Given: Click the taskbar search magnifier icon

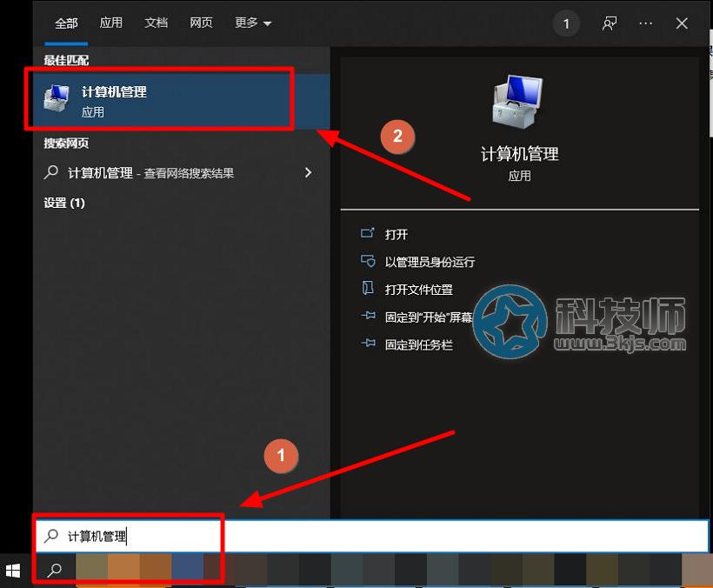Looking at the screenshot, I should pos(55,571).
